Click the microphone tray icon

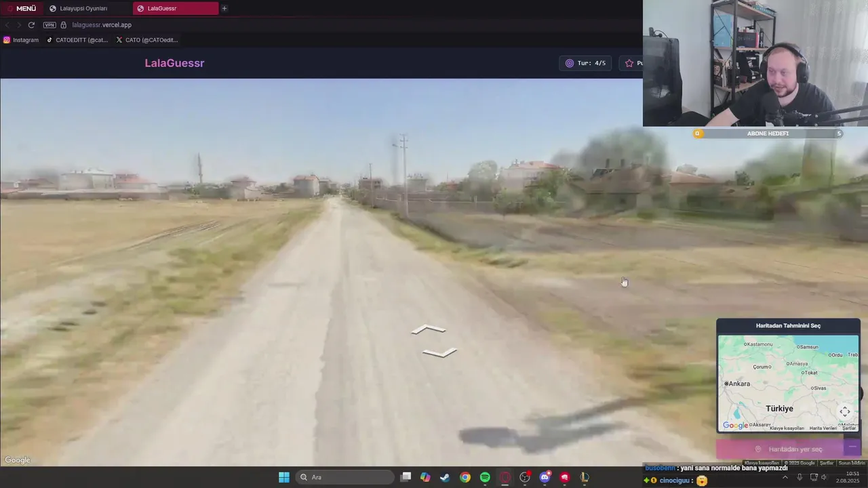800,477
